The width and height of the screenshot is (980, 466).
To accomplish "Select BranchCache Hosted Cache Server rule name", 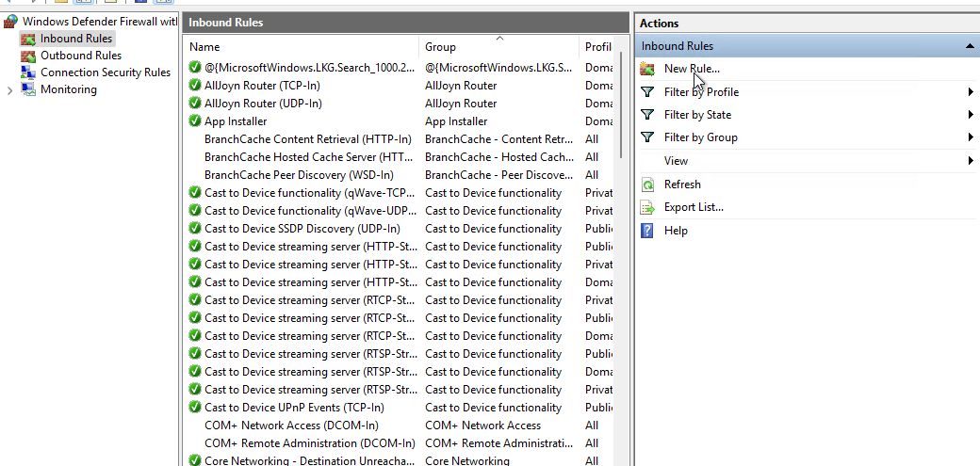I will (309, 157).
